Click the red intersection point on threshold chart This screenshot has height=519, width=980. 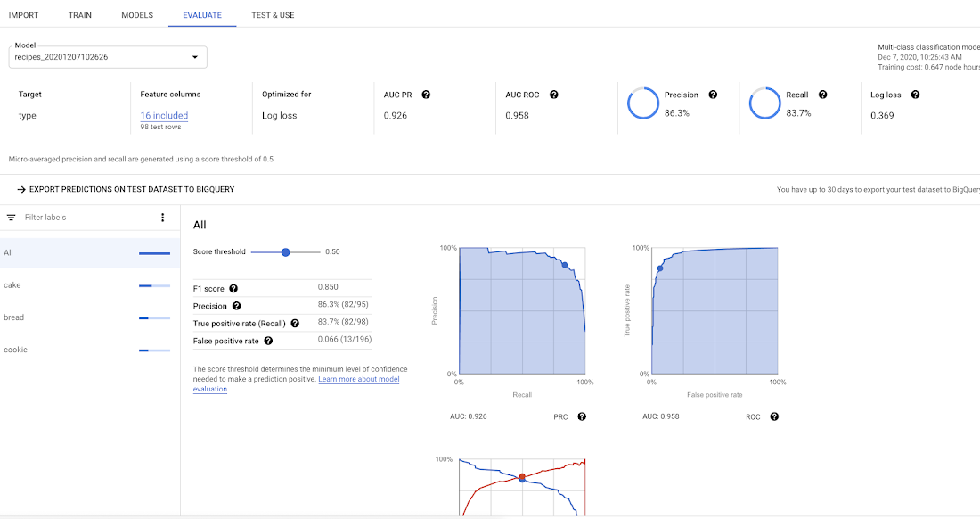[522, 476]
